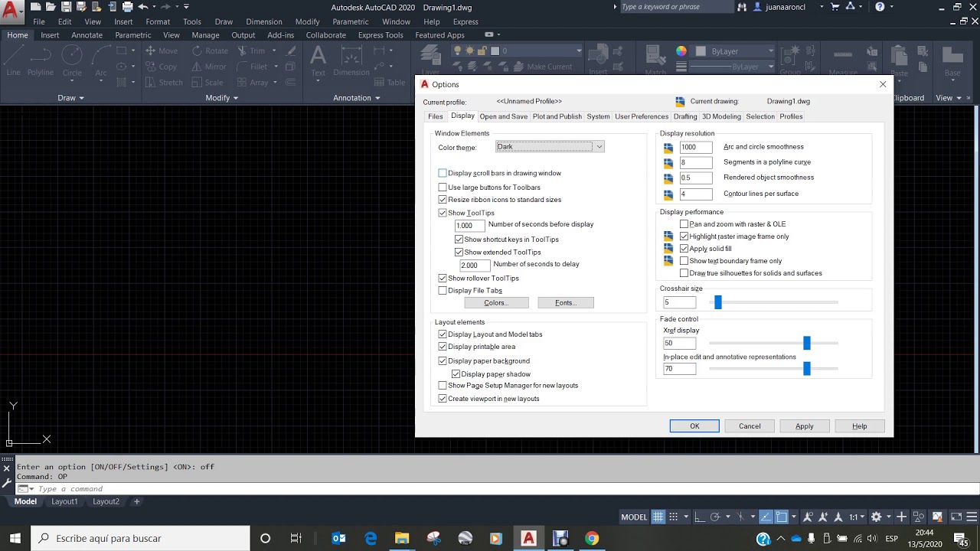Switch to the Files tab in Options
Image resolution: width=980 pixels, height=551 pixels.
pyautogui.click(x=436, y=116)
